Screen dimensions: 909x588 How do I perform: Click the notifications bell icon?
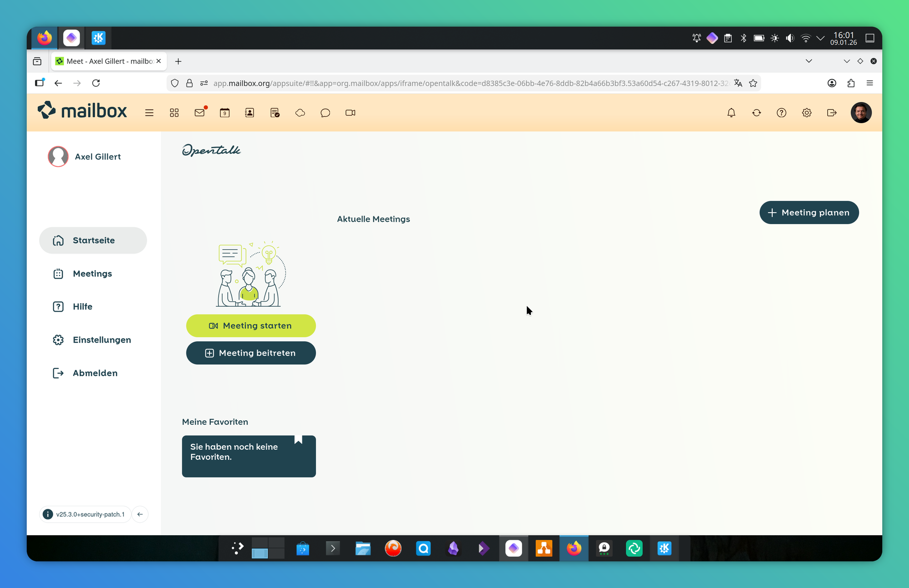(x=731, y=113)
